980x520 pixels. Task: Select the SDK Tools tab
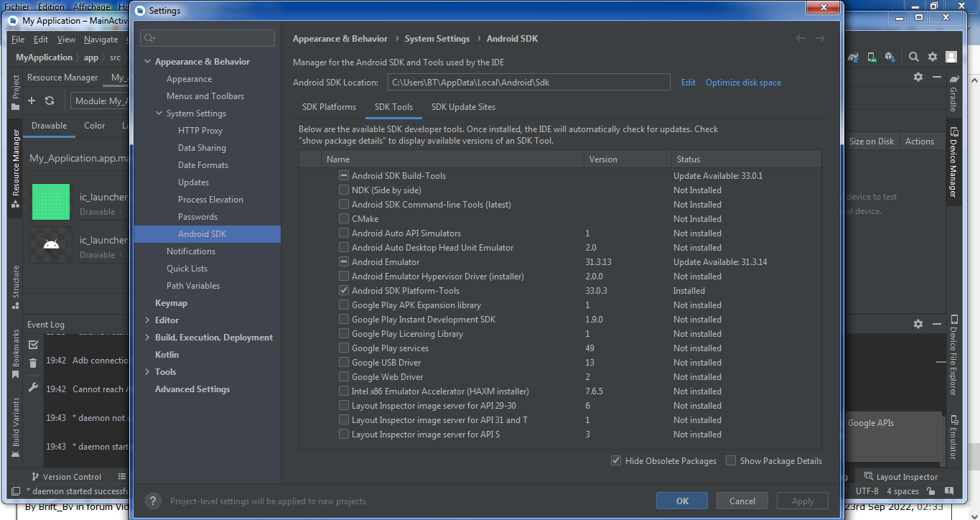click(393, 107)
